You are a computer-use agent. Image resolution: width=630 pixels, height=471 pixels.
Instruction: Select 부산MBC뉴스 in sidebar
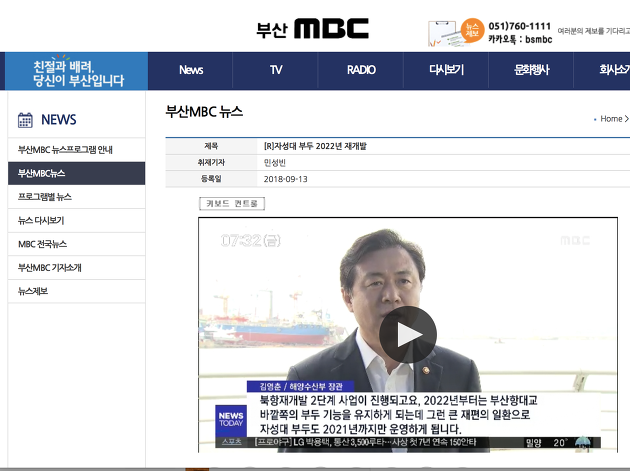click(x=76, y=173)
